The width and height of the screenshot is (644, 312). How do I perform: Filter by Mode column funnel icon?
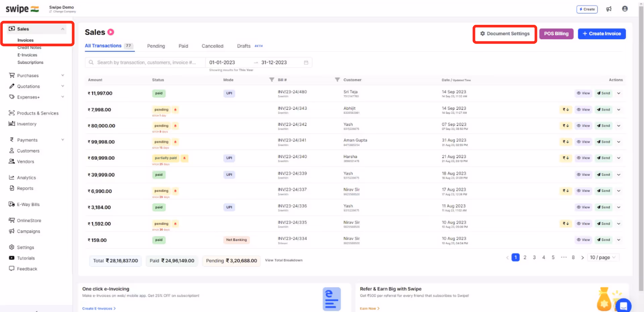(x=272, y=80)
